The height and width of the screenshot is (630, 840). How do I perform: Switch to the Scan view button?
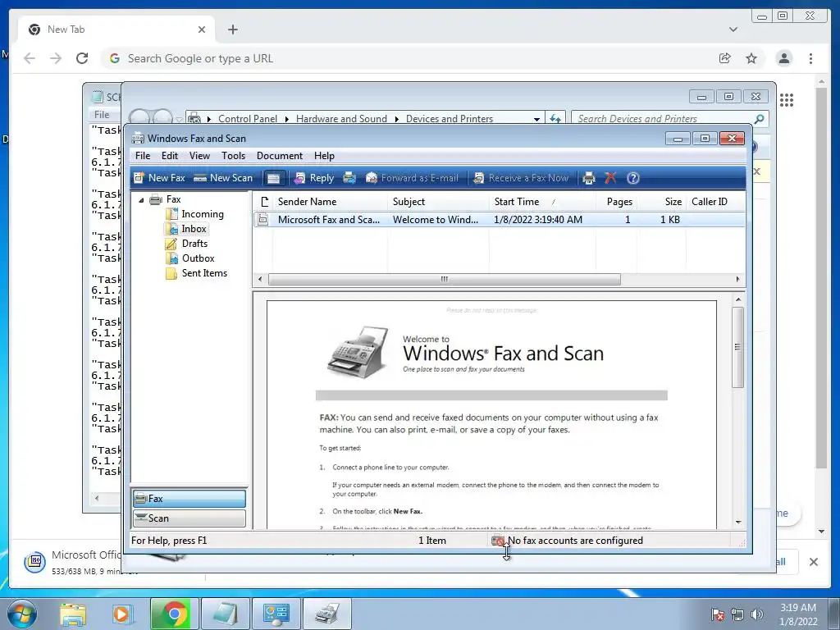189,518
